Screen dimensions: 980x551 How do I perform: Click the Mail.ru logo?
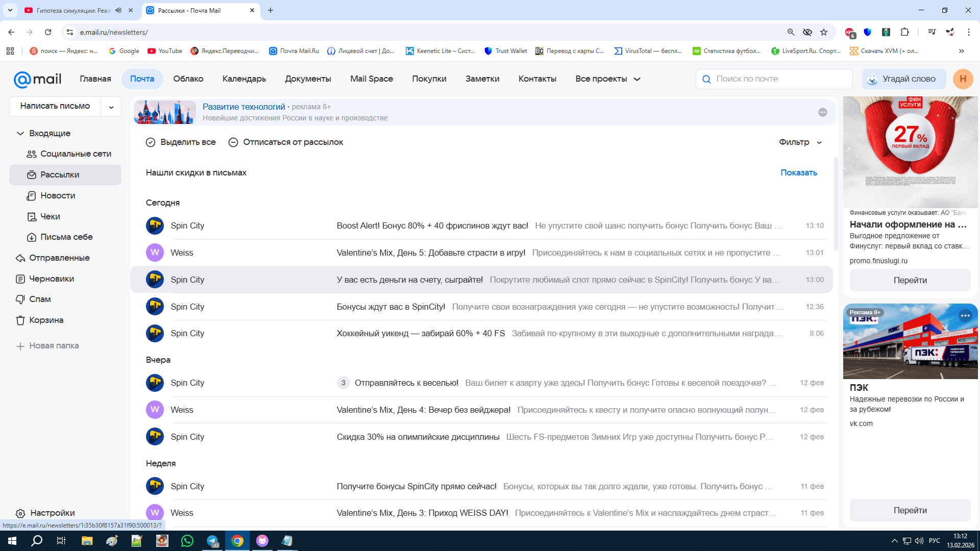pos(37,79)
